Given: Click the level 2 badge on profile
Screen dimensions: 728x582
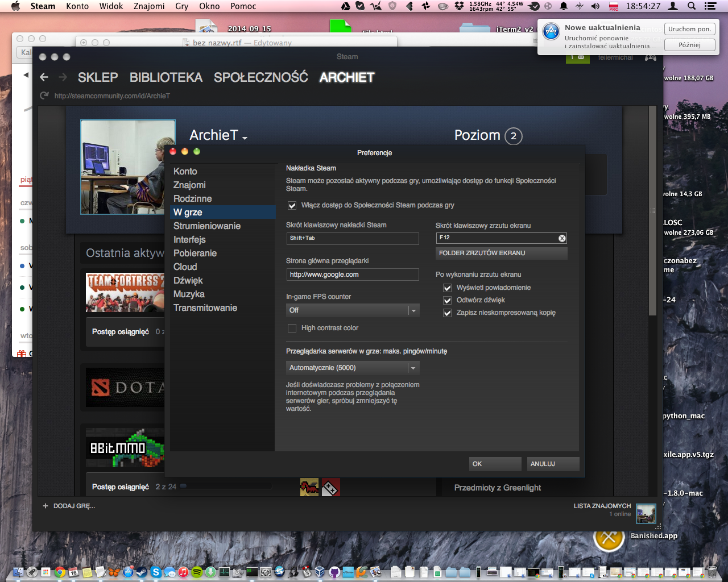Looking at the screenshot, I should coord(514,136).
